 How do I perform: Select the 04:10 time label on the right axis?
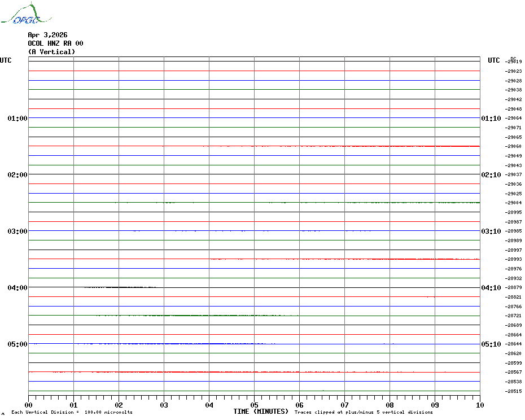pos(491,288)
